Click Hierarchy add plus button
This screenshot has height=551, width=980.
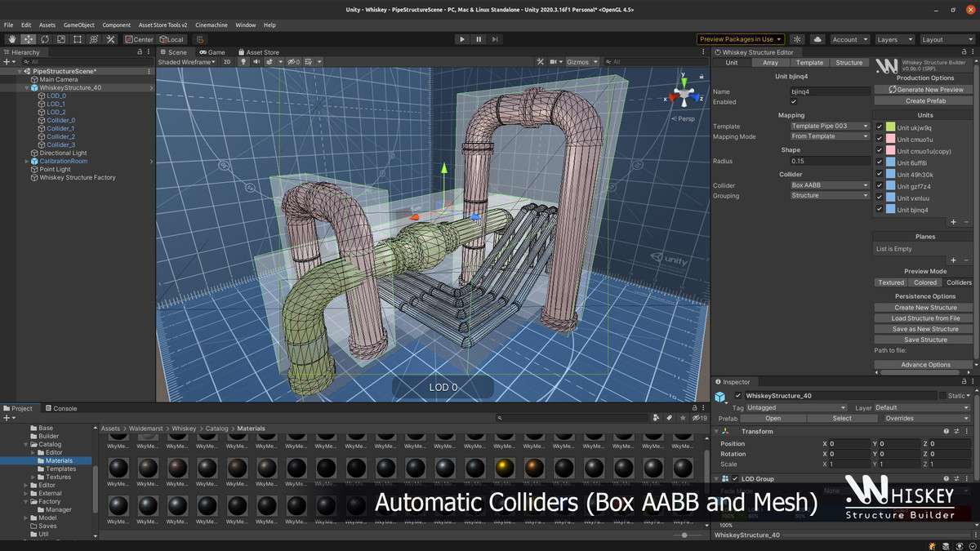click(x=8, y=62)
